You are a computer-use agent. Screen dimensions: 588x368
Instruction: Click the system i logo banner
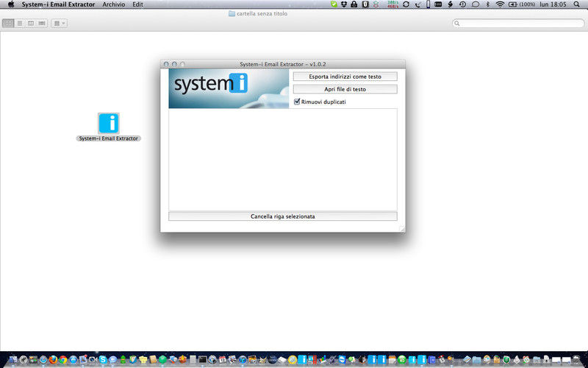[229, 88]
